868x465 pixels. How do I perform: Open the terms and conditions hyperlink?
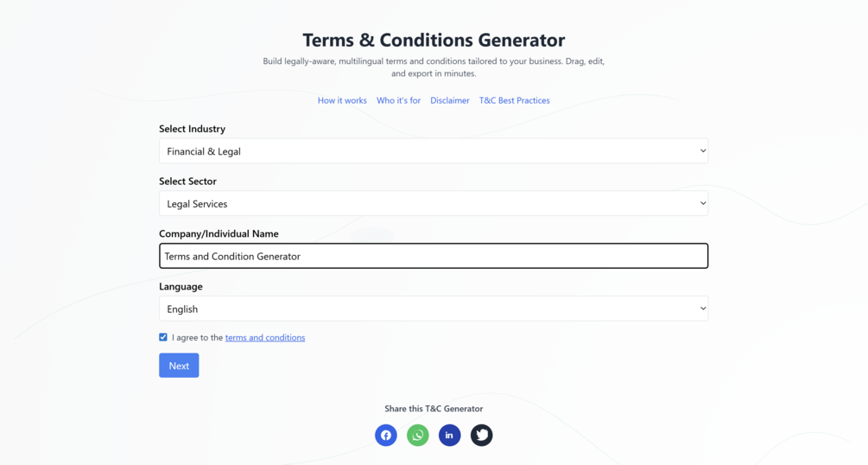[265, 338]
